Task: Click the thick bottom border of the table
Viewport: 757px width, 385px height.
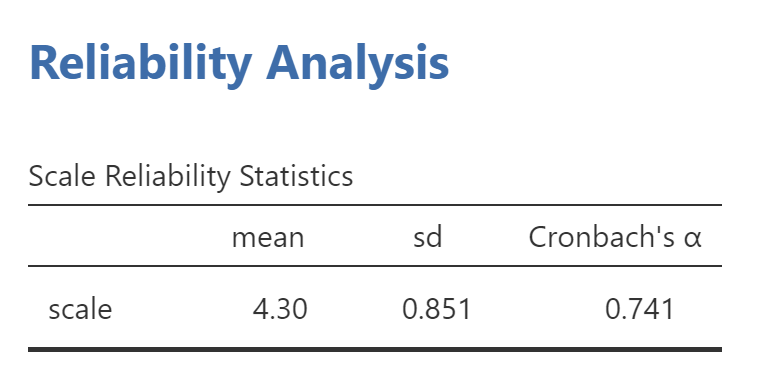Action: pyautogui.click(x=375, y=349)
